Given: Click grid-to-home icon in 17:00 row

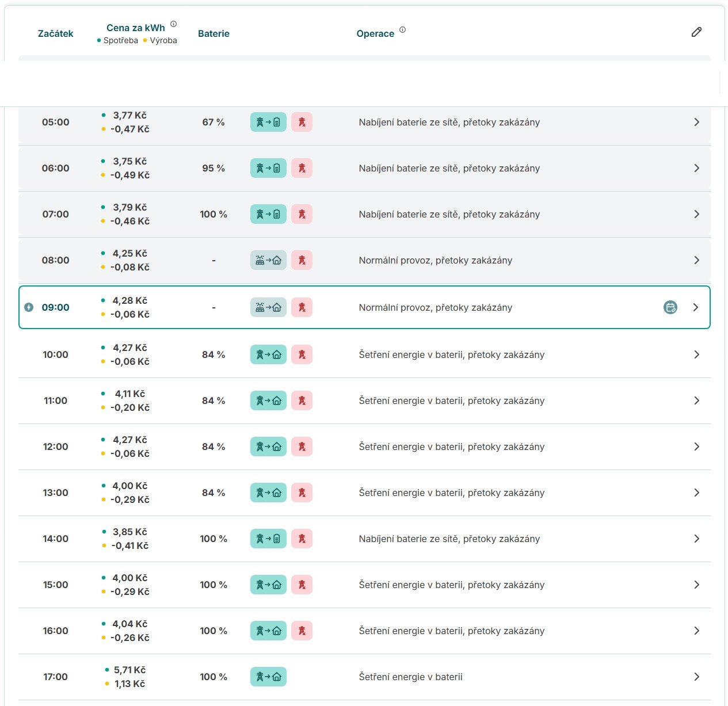Looking at the screenshot, I should [x=268, y=677].
